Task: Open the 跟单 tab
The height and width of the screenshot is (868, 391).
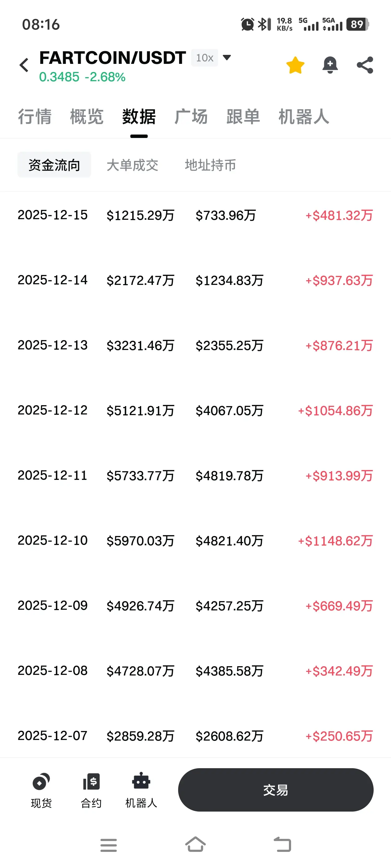Action: (x=243, y=117)
